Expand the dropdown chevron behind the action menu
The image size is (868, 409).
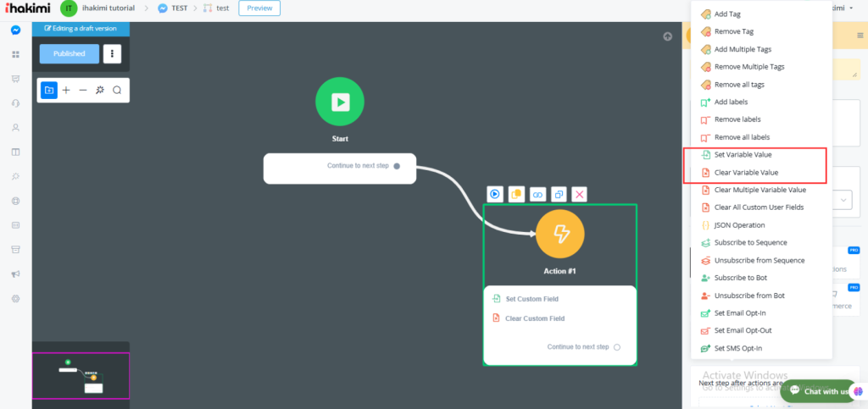(844, 200)
